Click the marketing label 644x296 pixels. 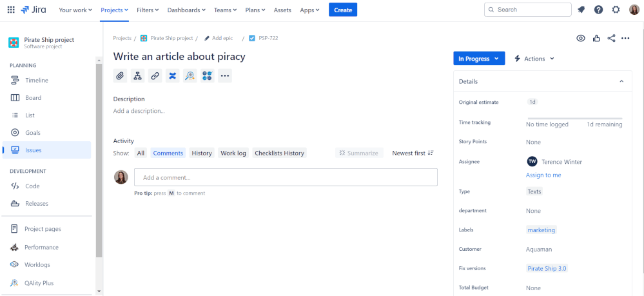[x=542, y=230]
